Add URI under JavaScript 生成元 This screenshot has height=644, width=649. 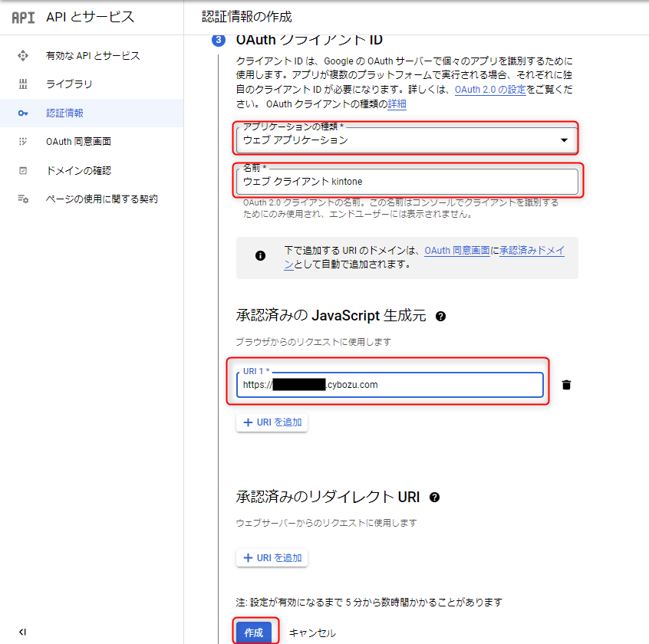tap(272, 422)
